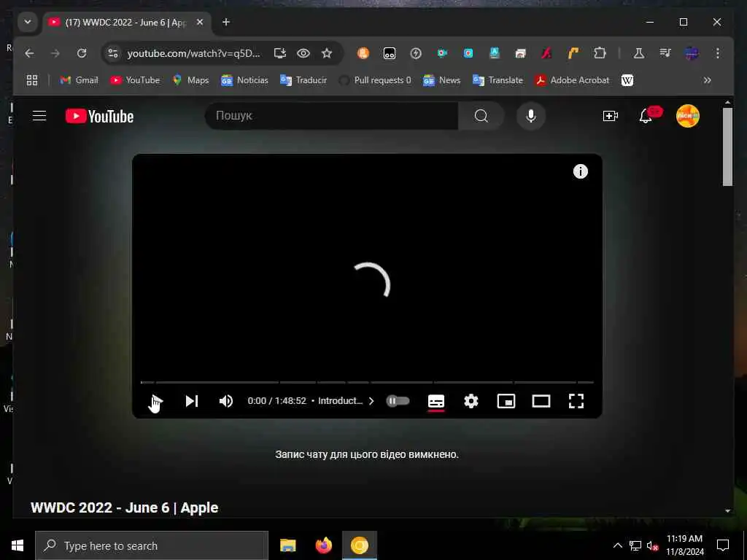Click the Пошук search field
This screenshot has height=560, width=747.
click(x=332, y=116)
